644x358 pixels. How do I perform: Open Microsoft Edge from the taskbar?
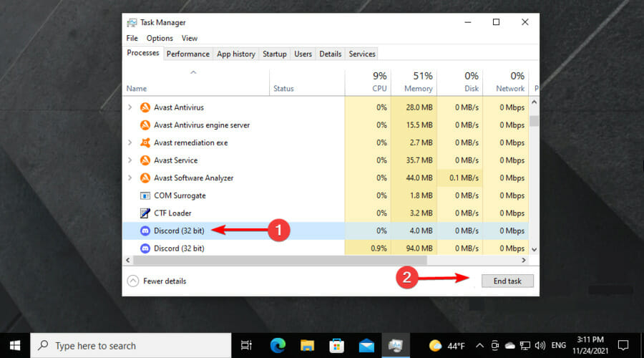[278, 346]
